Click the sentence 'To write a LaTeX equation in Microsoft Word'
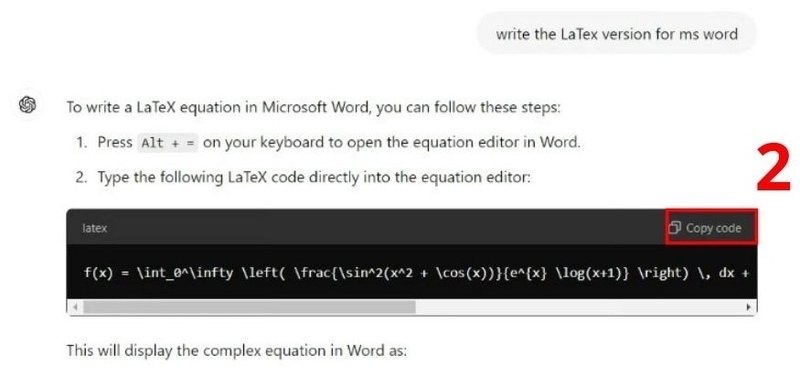Viewport: 800px width, 377px height. tap(217, 108)
